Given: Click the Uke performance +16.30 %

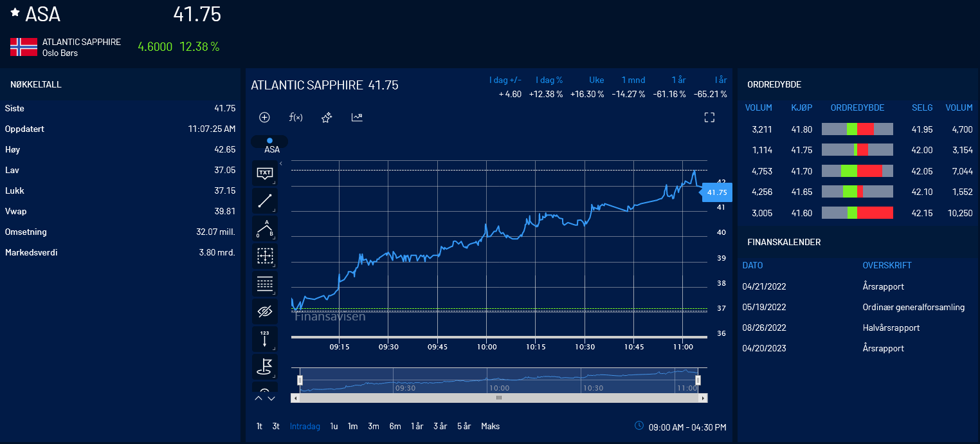Looking at the screenshot, I should tap(587, 94).
